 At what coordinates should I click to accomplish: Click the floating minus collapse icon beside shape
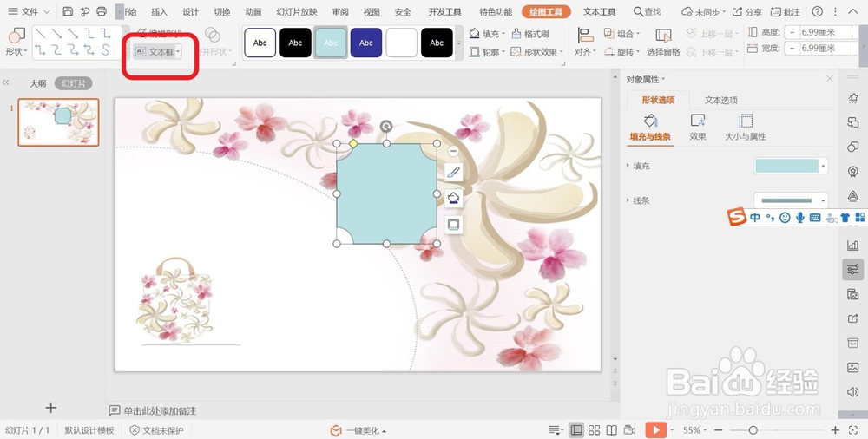(x=453, y=151)
